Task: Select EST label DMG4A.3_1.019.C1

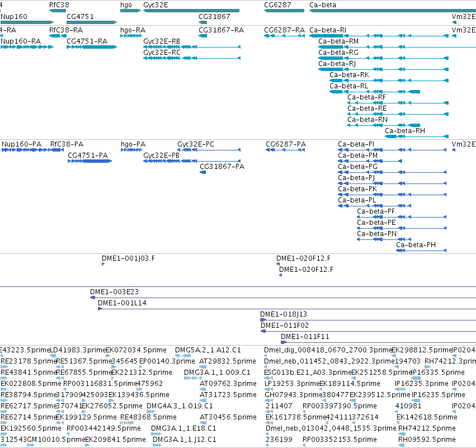Action: pyautogui.click(x=180, y=406)
